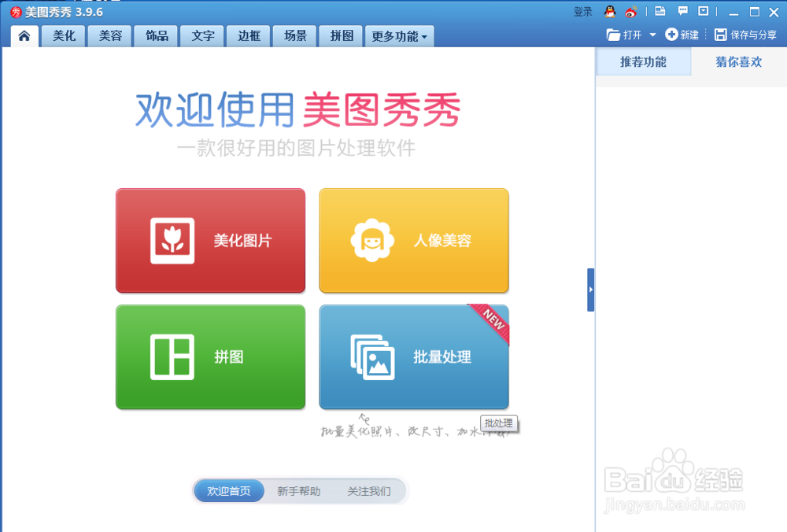Log in with the QQ penguin icon
Viewport: 787px width, 532px height.
pyautogui.click(x=610, y=12)
